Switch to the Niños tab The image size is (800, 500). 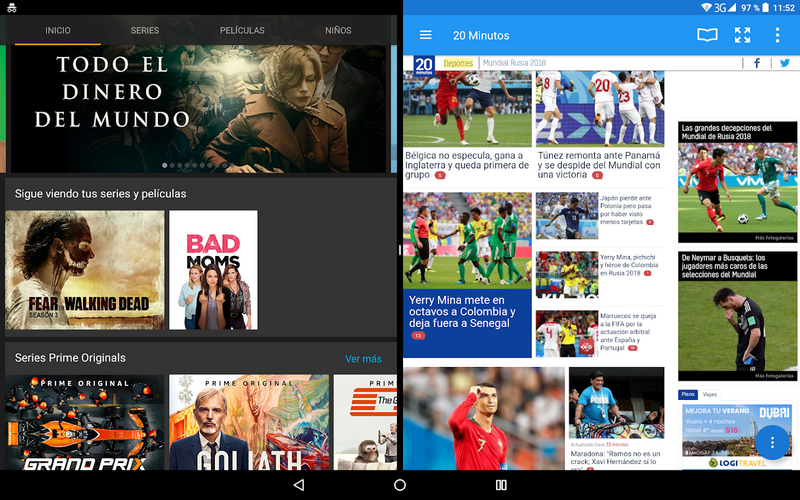[x=338, y=31]
